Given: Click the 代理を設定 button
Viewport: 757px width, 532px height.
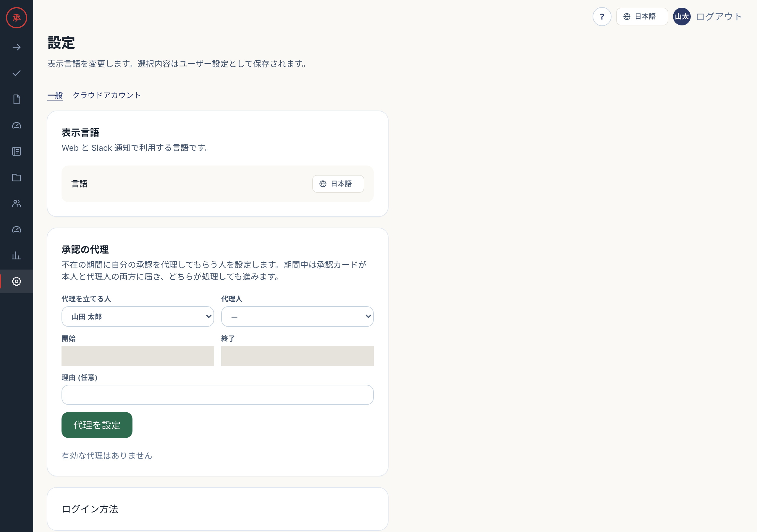Looking at the screenshot, I should (97, 425).
